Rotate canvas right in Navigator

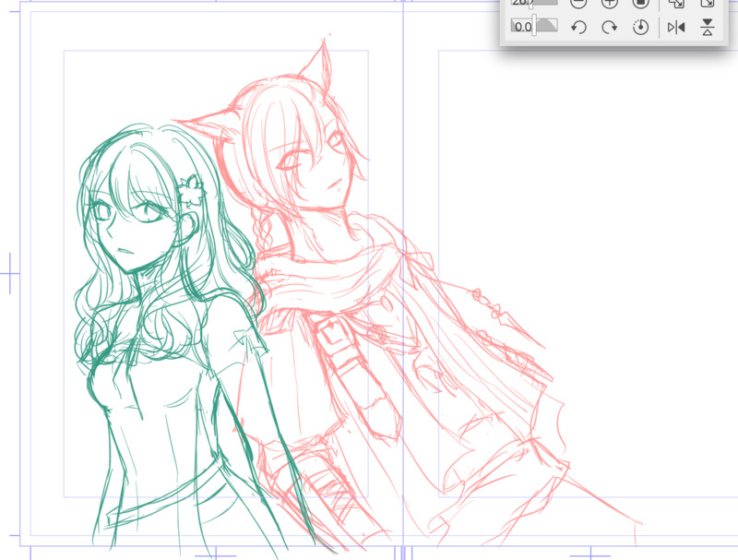point(610,28)
